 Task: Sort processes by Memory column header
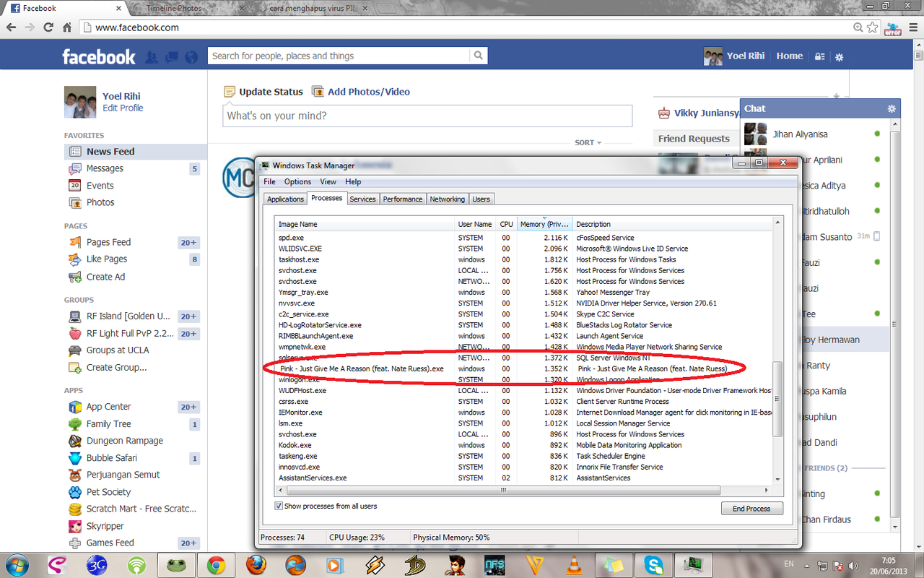tap(545, 224)
